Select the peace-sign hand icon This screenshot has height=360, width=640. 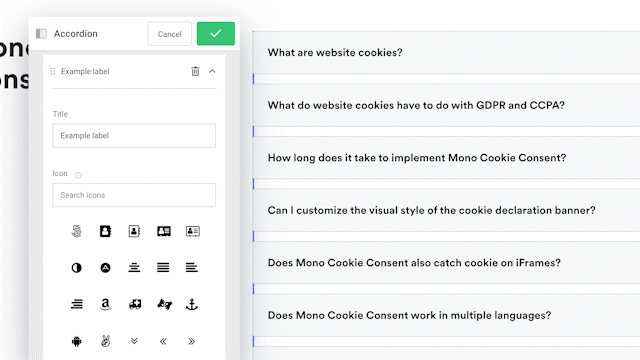(x=105, y=341)
